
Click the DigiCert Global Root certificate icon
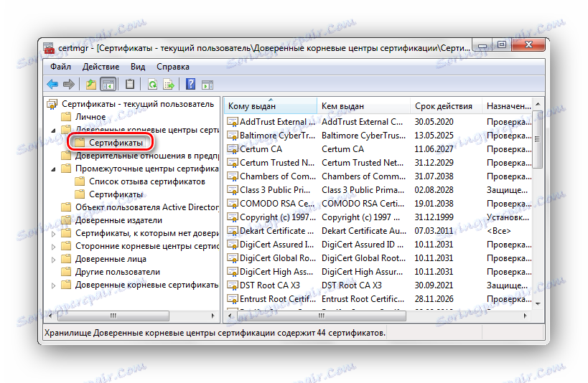pos(233,258)
